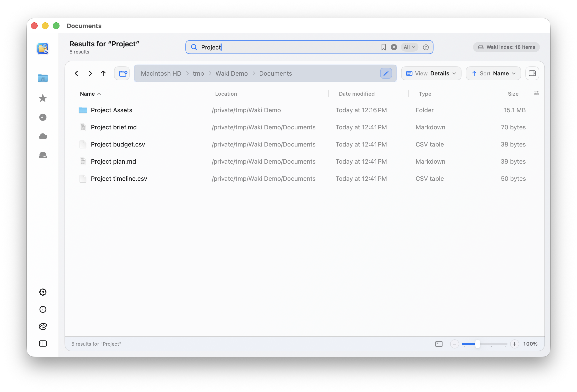Click Project timeline.csv CSV table type cell
The width and height of the screenshot is (577, 392).
point(429,179)
